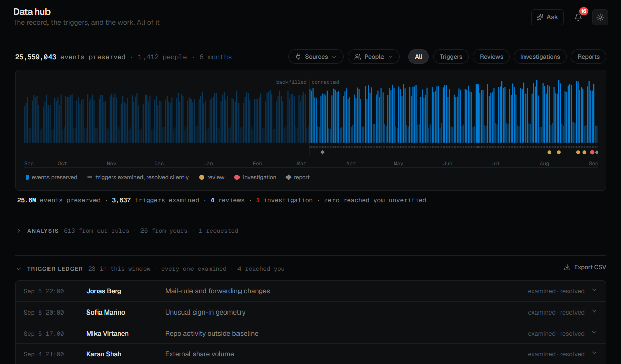Click Mail-rule and forwarding changes text
The height and width of the screenshot is (364, 621).
tap(217, 291)
